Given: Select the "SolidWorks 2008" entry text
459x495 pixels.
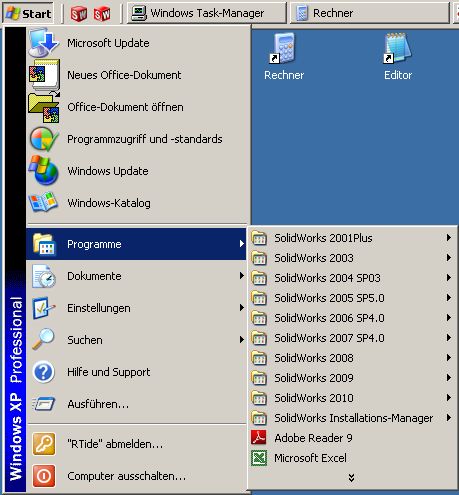Looking at the screenshot, I should point(314,358).
